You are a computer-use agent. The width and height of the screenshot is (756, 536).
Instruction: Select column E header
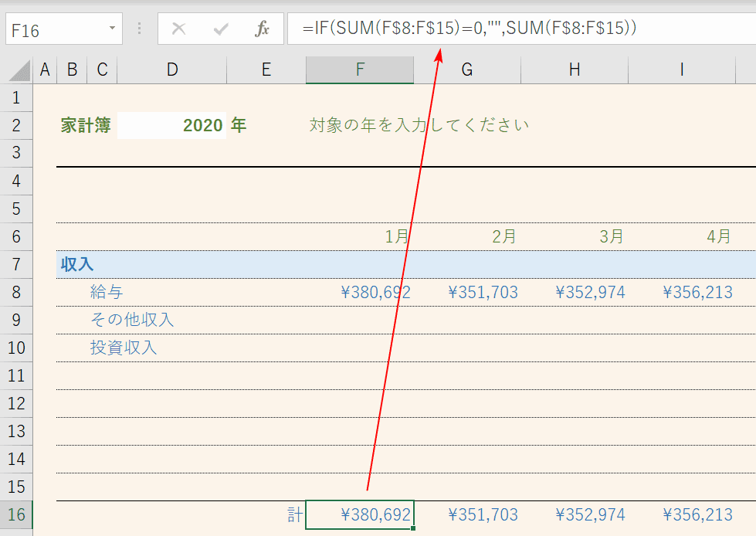tap(266, 70)
